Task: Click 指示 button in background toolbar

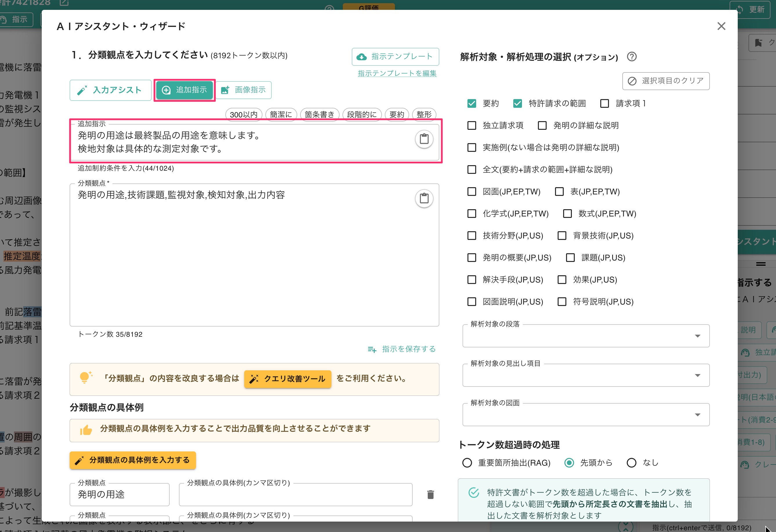Action: tap(15, 19)
